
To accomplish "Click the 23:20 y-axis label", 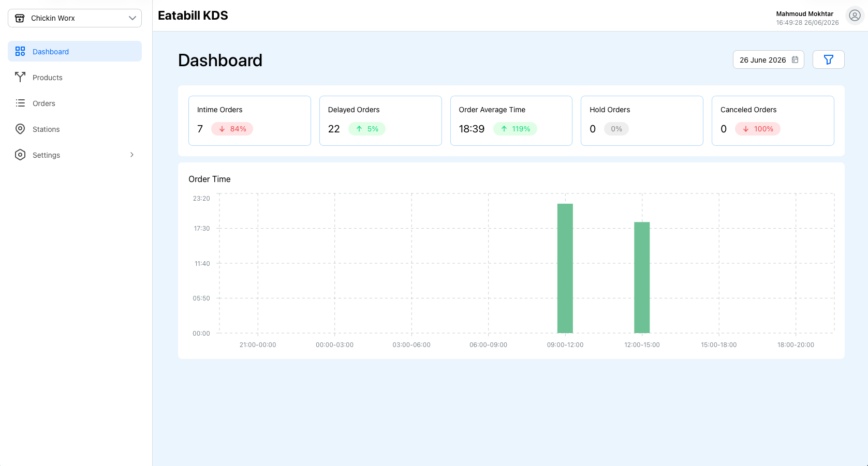I will tap(201, 199).
